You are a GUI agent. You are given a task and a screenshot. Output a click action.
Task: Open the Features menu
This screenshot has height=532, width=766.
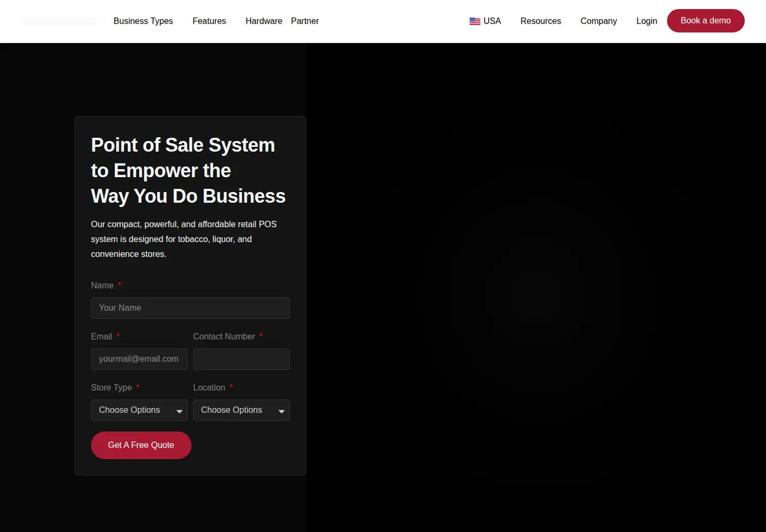pyautogui.click(x=209, y=21)
